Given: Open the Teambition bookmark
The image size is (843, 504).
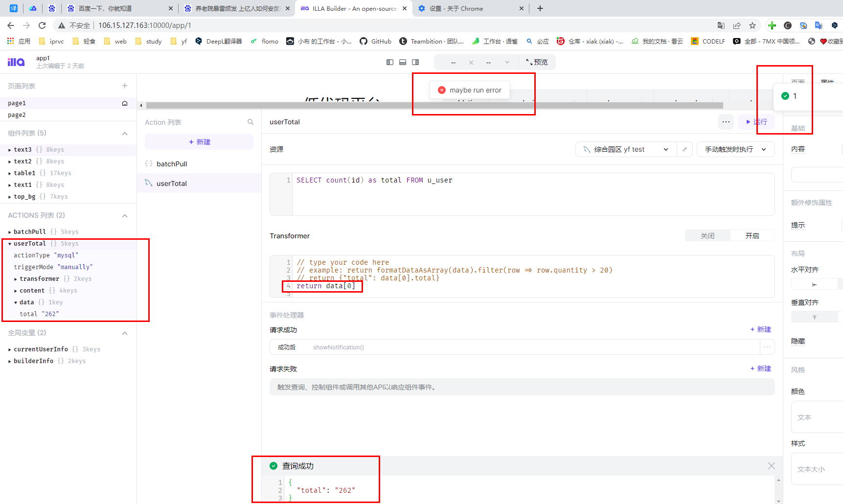Looking at the screenshot, I should tap(432, 41).
